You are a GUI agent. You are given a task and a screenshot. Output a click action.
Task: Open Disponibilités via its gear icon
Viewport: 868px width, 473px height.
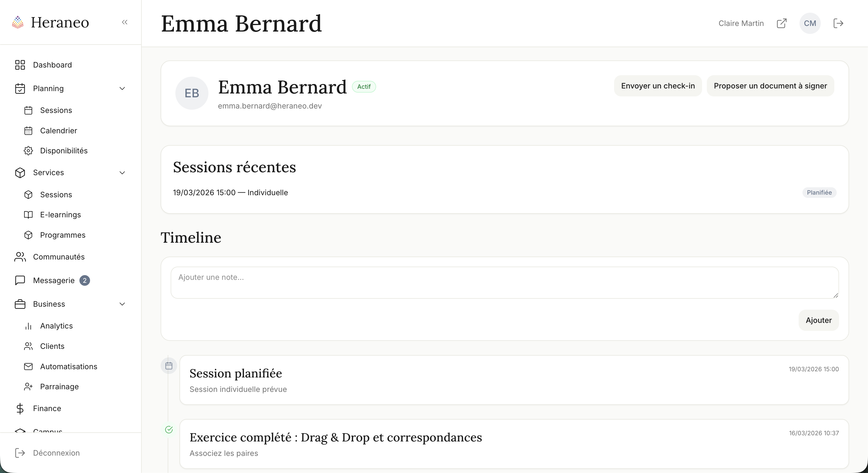28,151
